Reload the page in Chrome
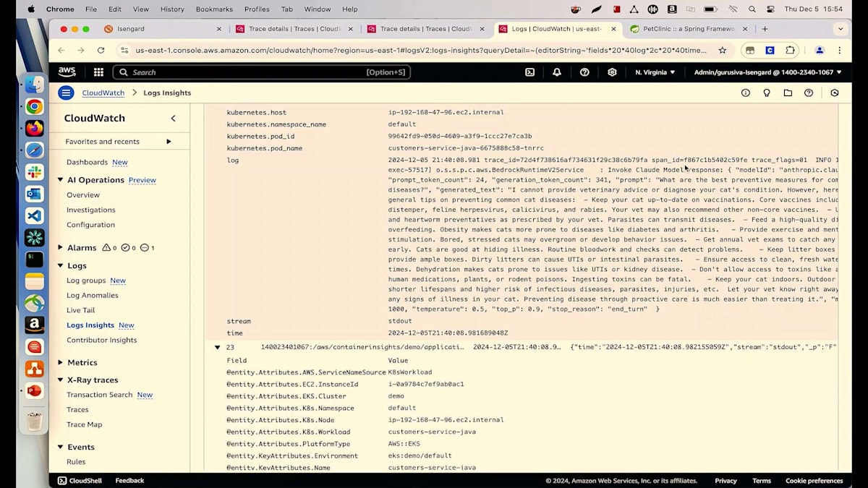The height and width of the screenshot is (488, 868). point(101,50)
